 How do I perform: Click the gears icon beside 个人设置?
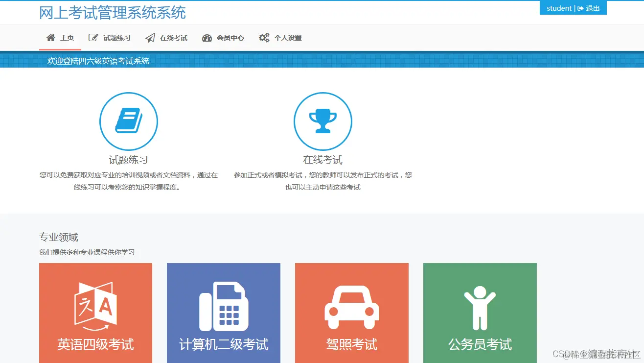264,38
